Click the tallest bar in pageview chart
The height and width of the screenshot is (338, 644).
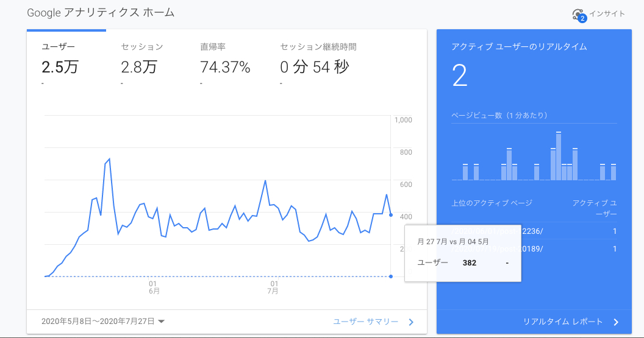click(x=558, y=156)
